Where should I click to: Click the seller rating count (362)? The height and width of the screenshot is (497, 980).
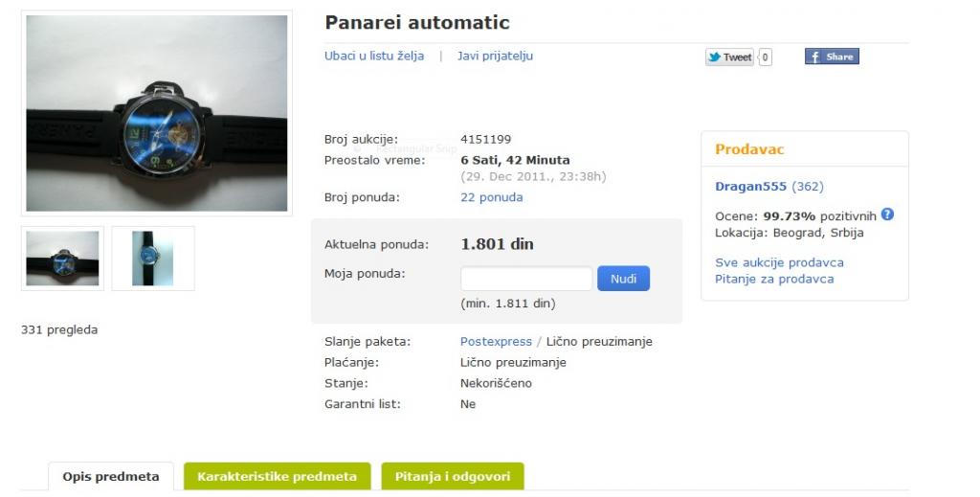[808, 187]
